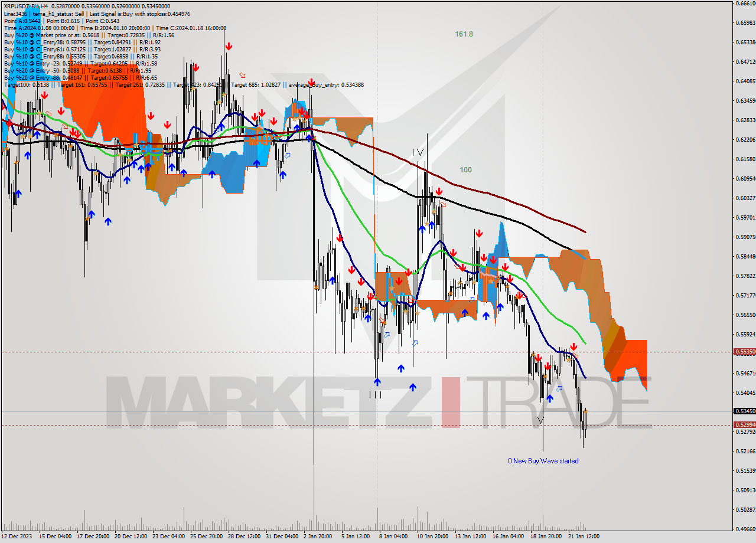Click the '5 Jan 12:00' time axis label
Viewport: 756px width, 543px height.
(x=357, y=537)
